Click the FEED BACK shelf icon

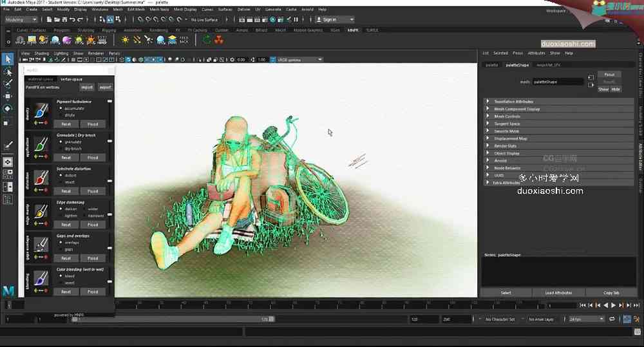[x=184, y=40]
